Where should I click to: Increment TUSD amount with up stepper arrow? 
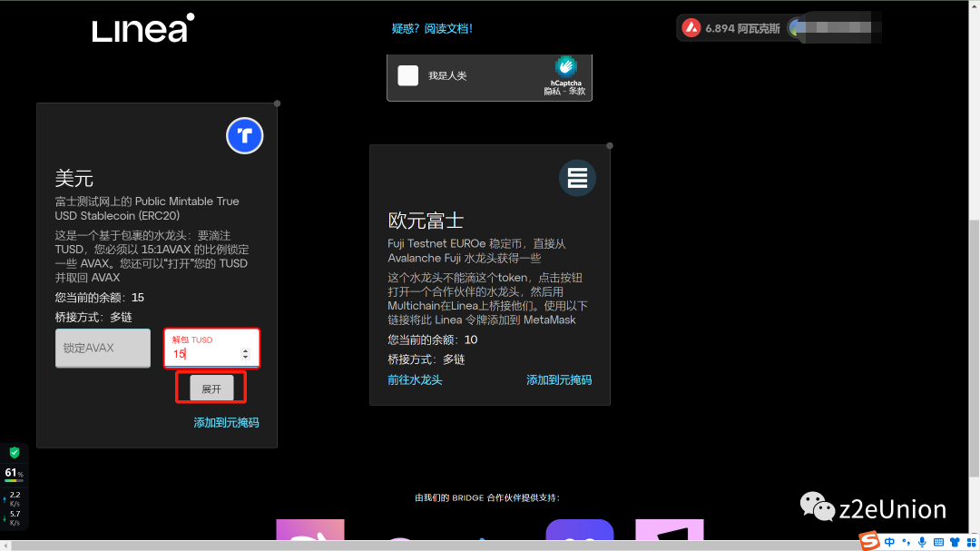(244, 350)
